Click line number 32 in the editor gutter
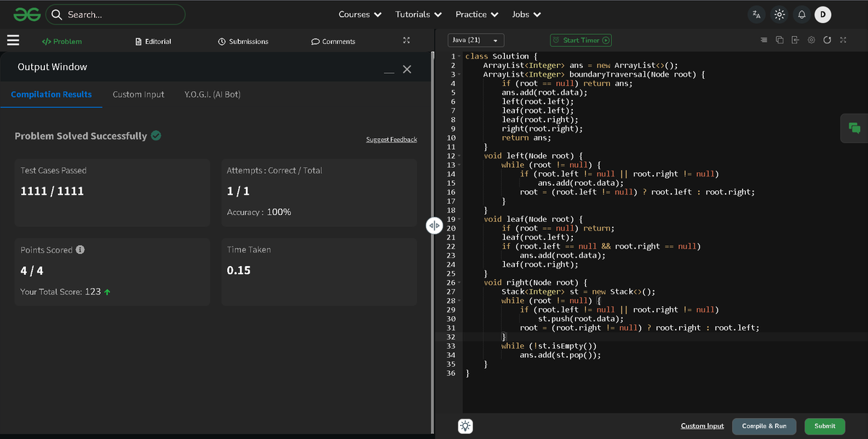 point(451,337)
